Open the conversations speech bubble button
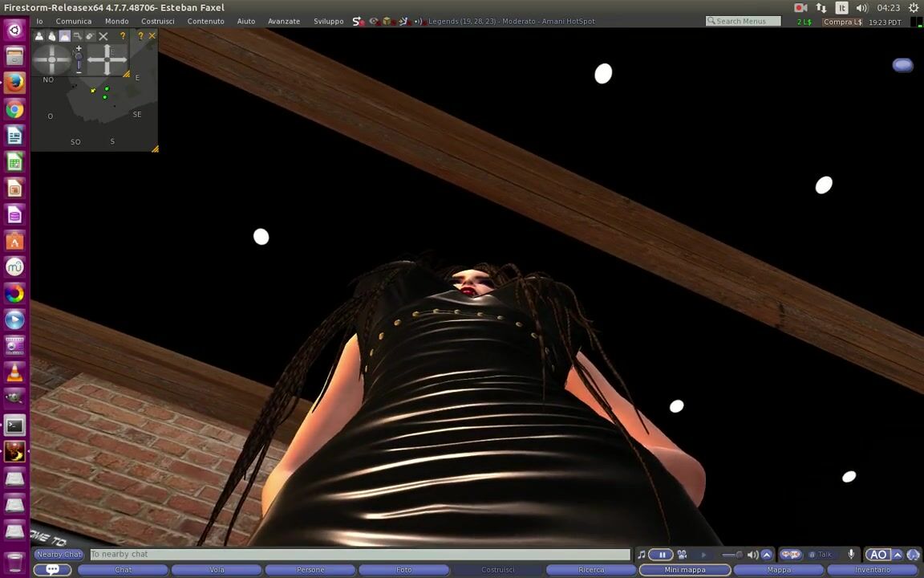Viewport: 924px width, 578px height. [53, 570]
